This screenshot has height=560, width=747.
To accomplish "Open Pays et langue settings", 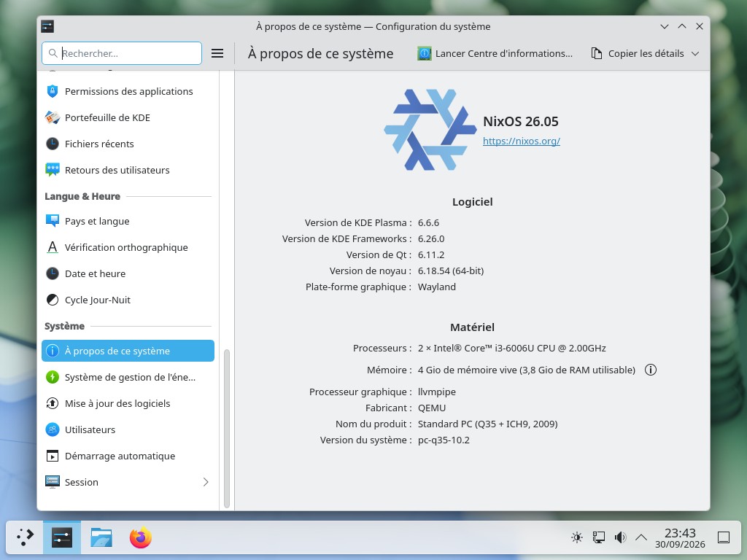I will [x=128, y=221].
